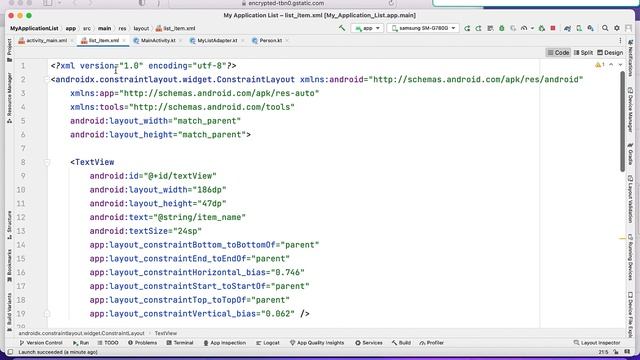Switch editor to Design view

[x=610, y=53]
